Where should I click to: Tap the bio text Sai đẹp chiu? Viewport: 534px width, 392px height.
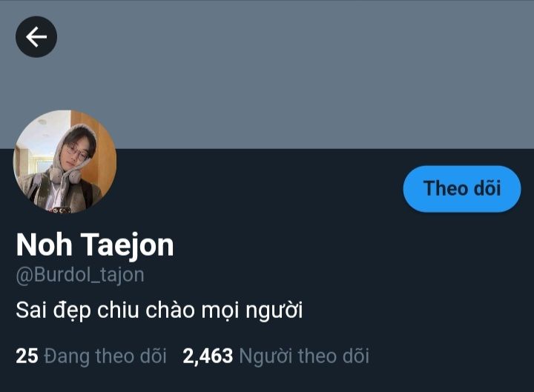coord(78,310)
